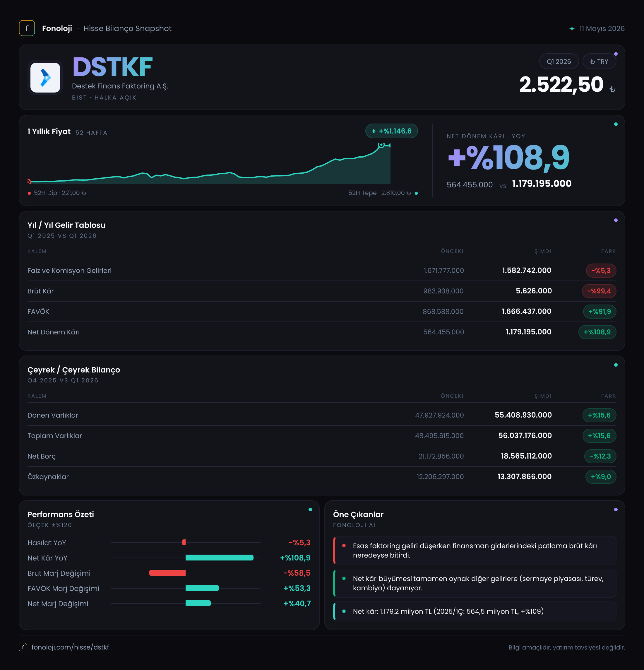Click the Toplam Varlıklar value 56.037.176.000
This screenshot has height=670, width=644.
click(x=525, y=436)
